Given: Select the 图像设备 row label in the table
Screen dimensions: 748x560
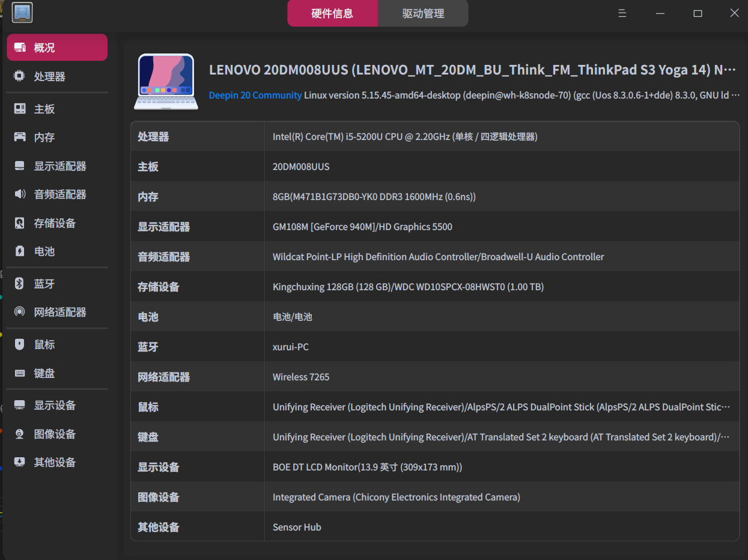Looking at the screenshot, I should point(159,497).
